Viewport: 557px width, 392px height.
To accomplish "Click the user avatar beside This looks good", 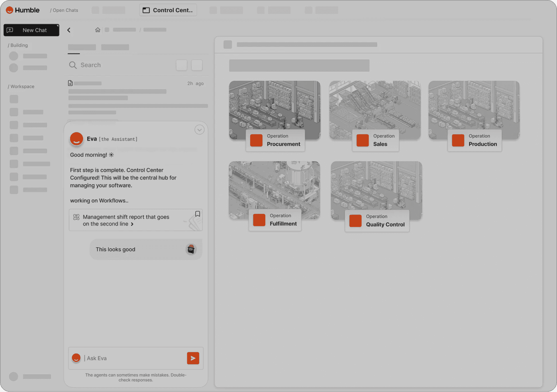I will coord(191,249).
